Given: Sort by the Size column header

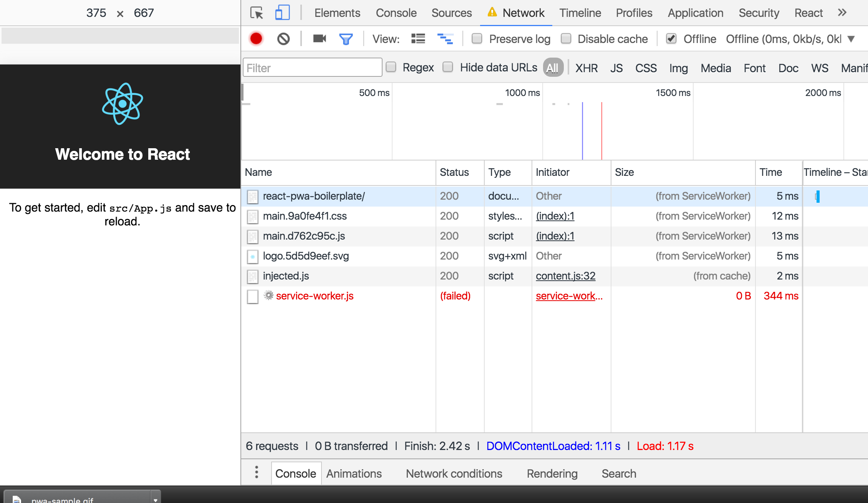Looking at the screenshot, I should pos(682,172).
